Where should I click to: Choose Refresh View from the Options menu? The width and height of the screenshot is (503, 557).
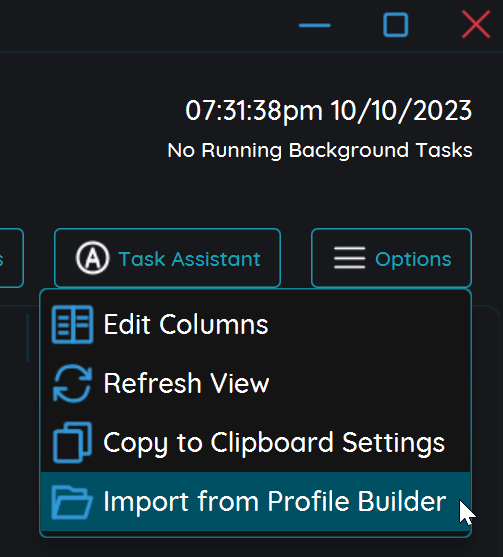(x=256, y=383)
